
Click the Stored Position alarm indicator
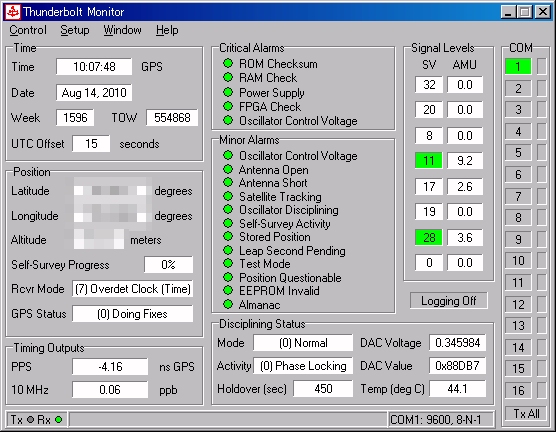click(228, 236)
